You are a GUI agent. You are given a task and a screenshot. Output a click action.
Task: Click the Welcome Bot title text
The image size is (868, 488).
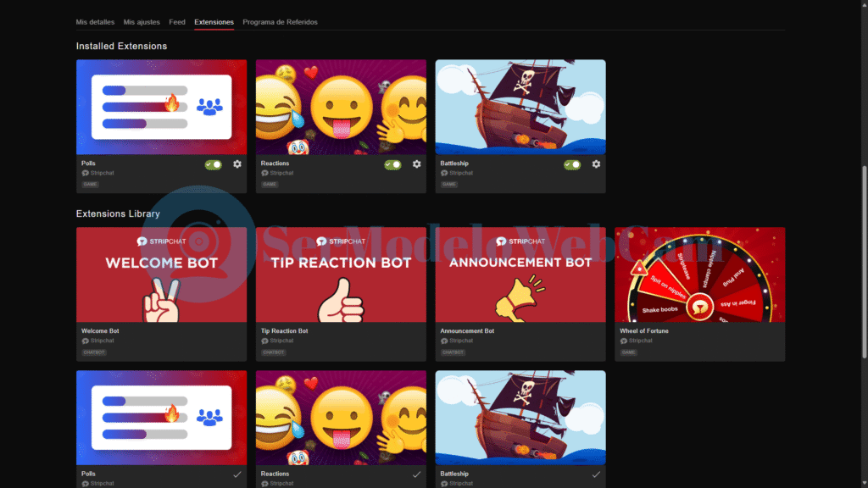[x=100, y=331]
